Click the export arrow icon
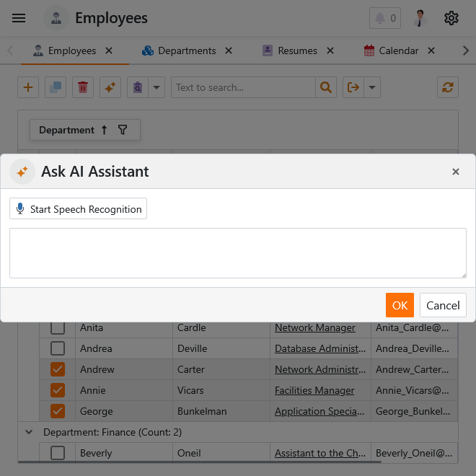The width and height of the screenshot is (476, 476). [353, 87]
